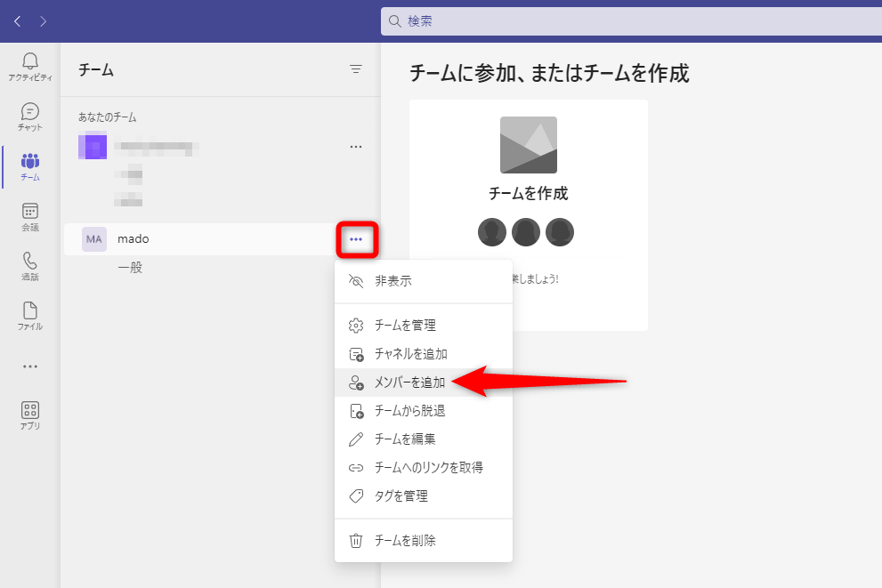Open the アプリ (Apps) sidebar icon
The width and height of the screenshot is (882, 588).
(x=29, y=415)
